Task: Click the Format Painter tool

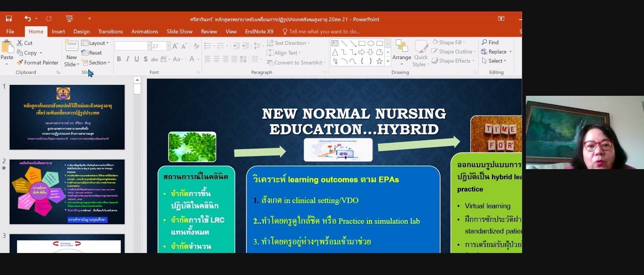Action: point(38,63)
